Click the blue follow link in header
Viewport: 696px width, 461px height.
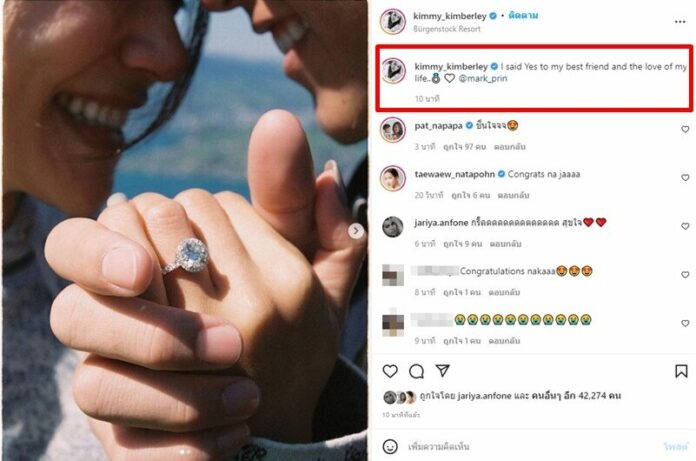click(x=523, y=16)
